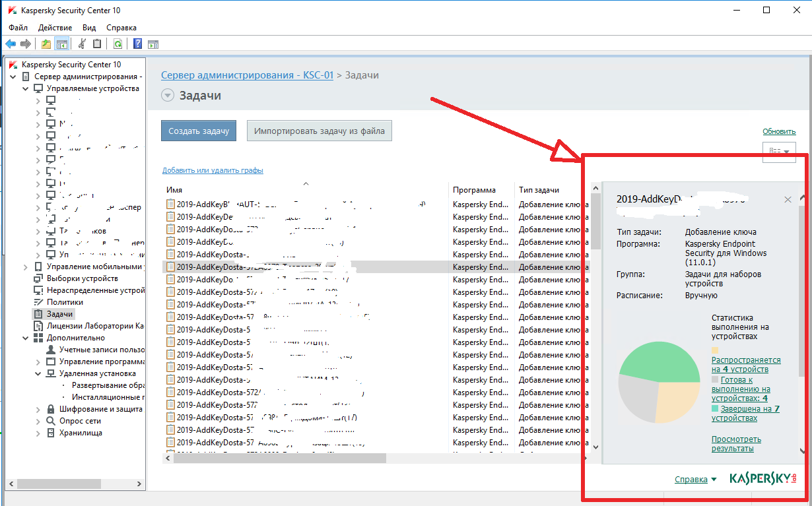This screenshot has width=812, height=506.
Task: Open the list view mode dropdown
Action: click(x=779, y=151)
